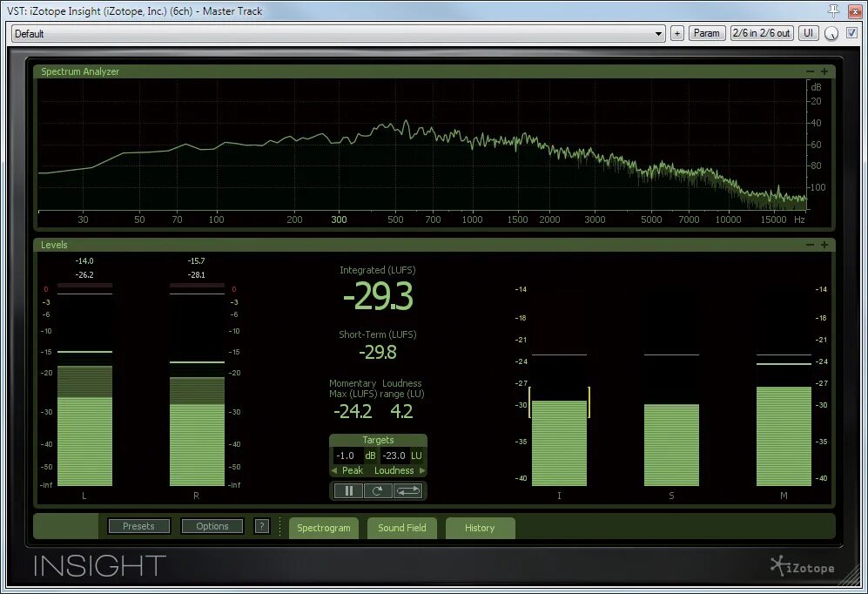Click the plus button next to preset dropdown
Screen dimensions: 868x594
click(x=677, y=33)
